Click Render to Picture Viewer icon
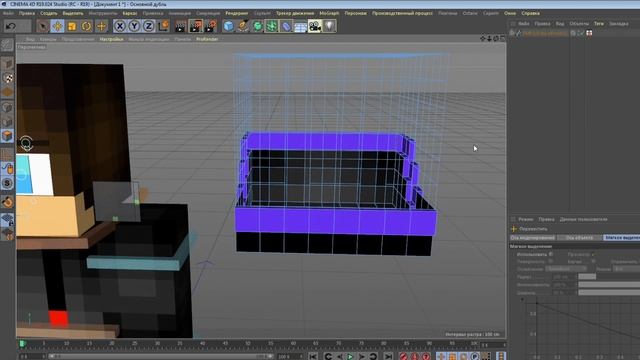The height and width of the screenshot is (360, 640). (x=196, y=26)
